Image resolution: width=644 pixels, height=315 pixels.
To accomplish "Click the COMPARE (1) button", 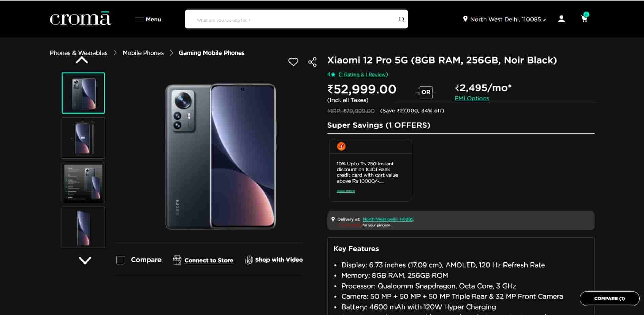I will click(609, 298).
